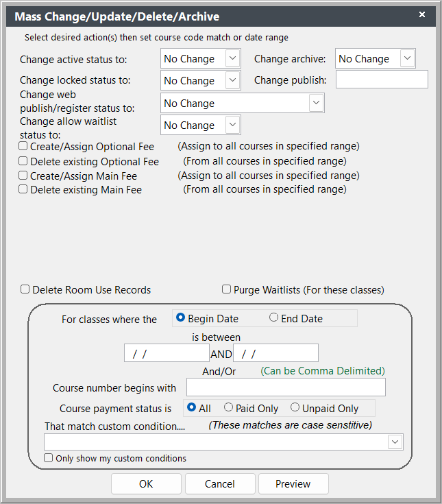Open the web publish/register status dropdown
The height and width of the screenshot is (504, 442).
317,103
